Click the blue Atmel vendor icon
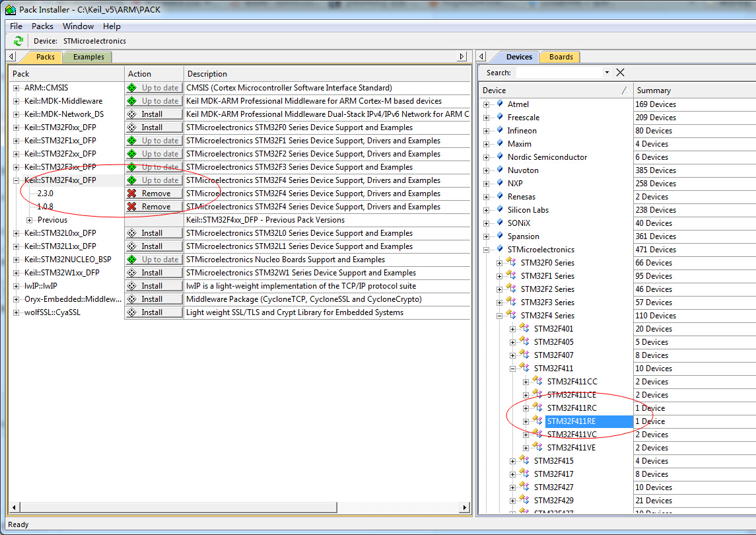Screen dimensions: 756x535 point(500,103)
